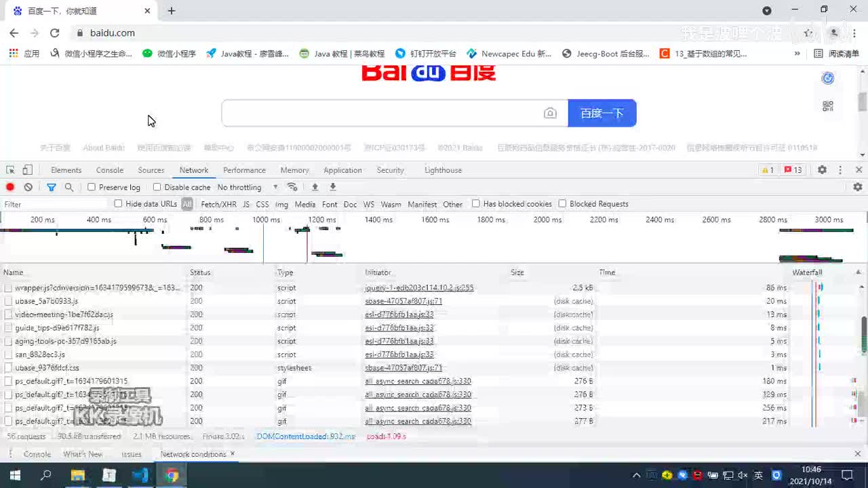Bookmark this page with the star

point(808,33)
